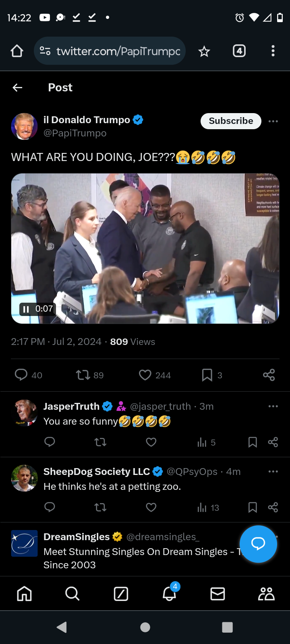Open more options on JasperTruth reply

click(x=273, y=406)
